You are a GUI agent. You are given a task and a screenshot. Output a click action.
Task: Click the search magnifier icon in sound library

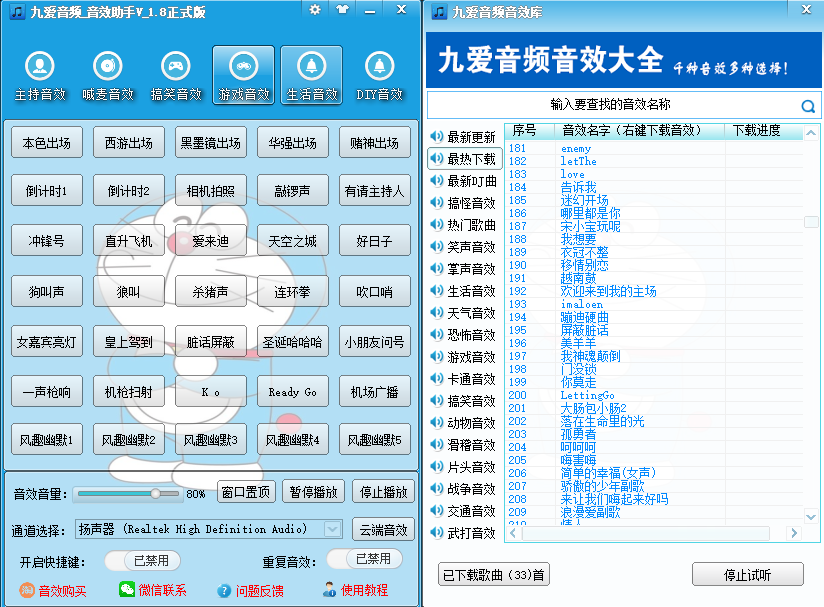808,107
